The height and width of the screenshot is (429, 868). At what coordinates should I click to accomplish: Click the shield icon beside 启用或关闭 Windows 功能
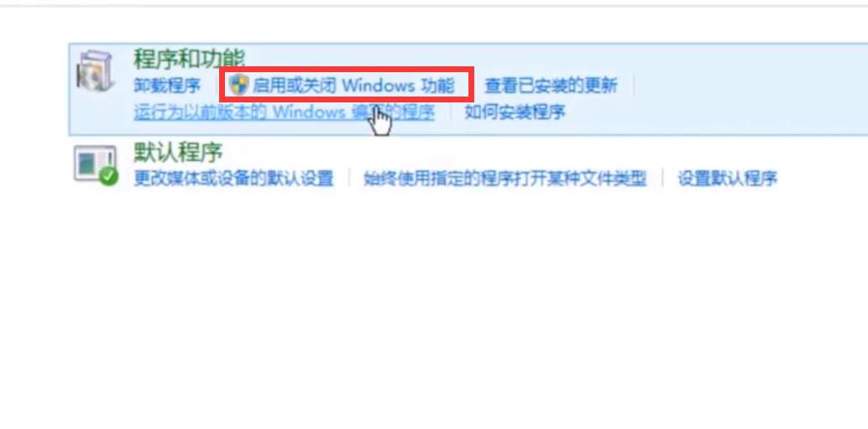(239, 86)
